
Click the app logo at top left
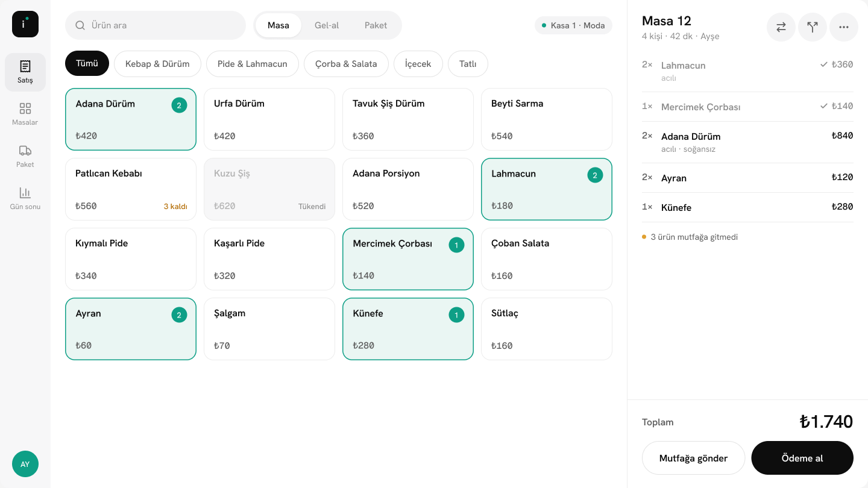tap(25, 24)
